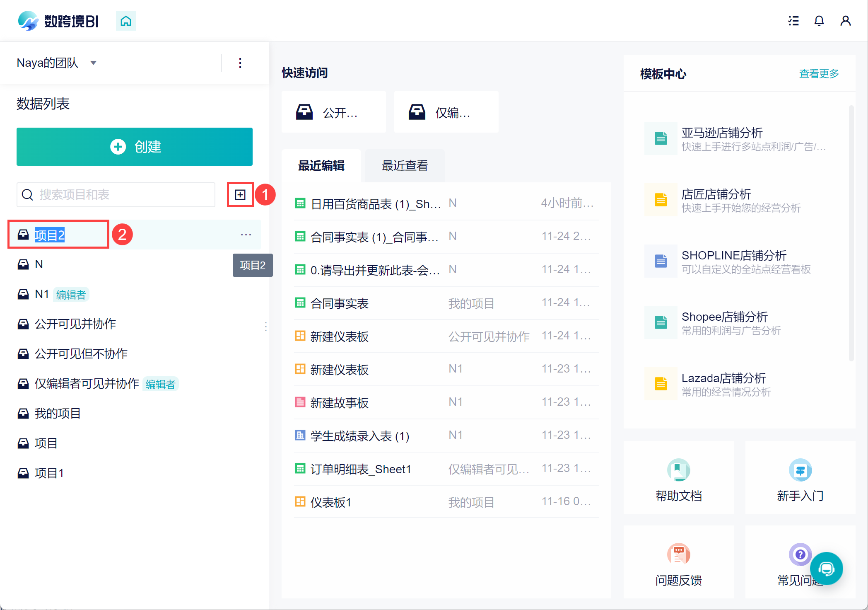Click the home icon in header
Screen dimensions: 868x610
point(125,21)
